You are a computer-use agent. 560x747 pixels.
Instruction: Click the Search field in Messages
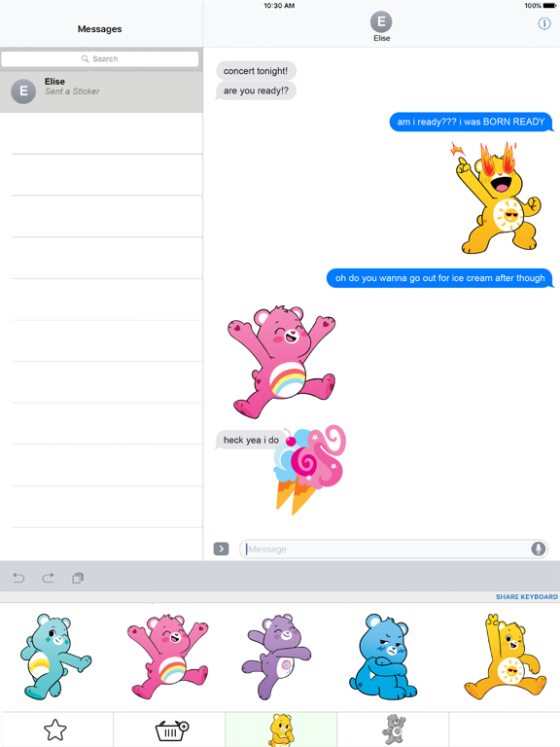coord(100,58)
